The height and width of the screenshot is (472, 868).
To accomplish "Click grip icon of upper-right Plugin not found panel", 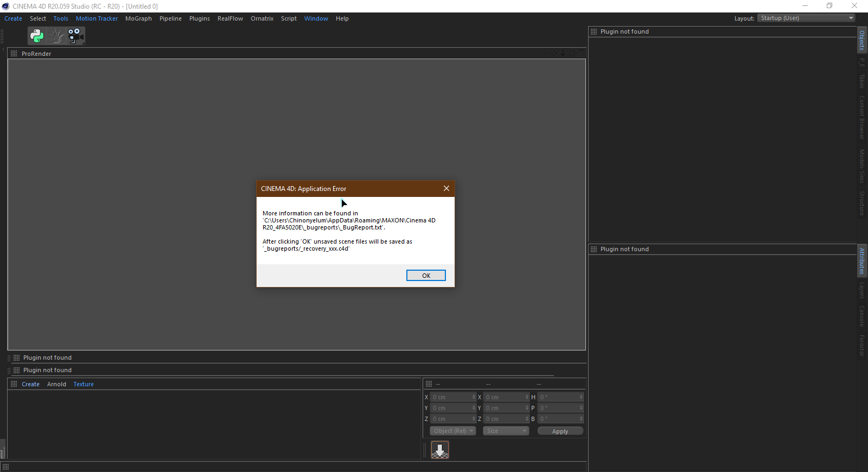I will [593, 31].
